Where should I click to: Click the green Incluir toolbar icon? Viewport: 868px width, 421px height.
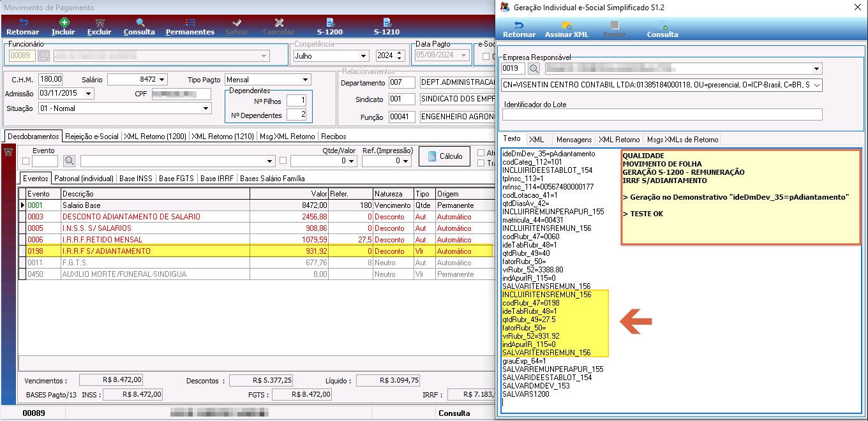click(x=63, y=22)
